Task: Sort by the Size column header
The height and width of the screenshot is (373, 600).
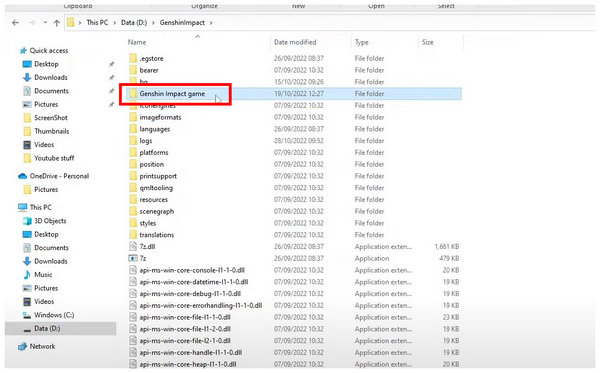Action: click(x=427, y=42)
